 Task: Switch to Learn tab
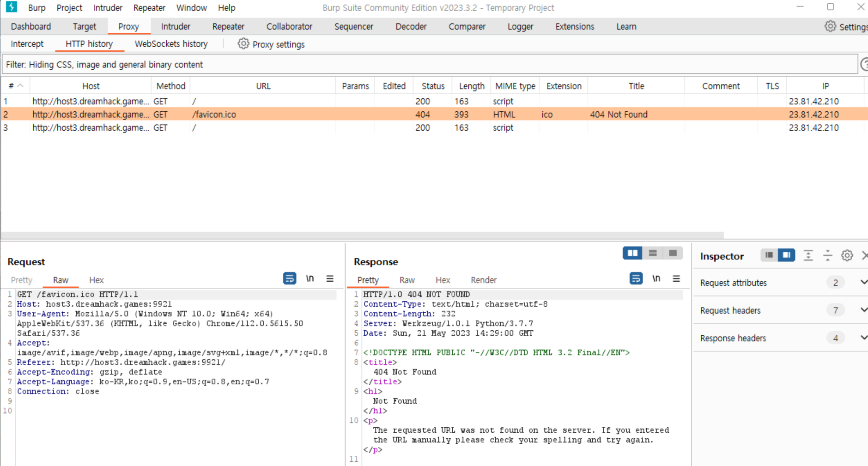tap(626, 26)
